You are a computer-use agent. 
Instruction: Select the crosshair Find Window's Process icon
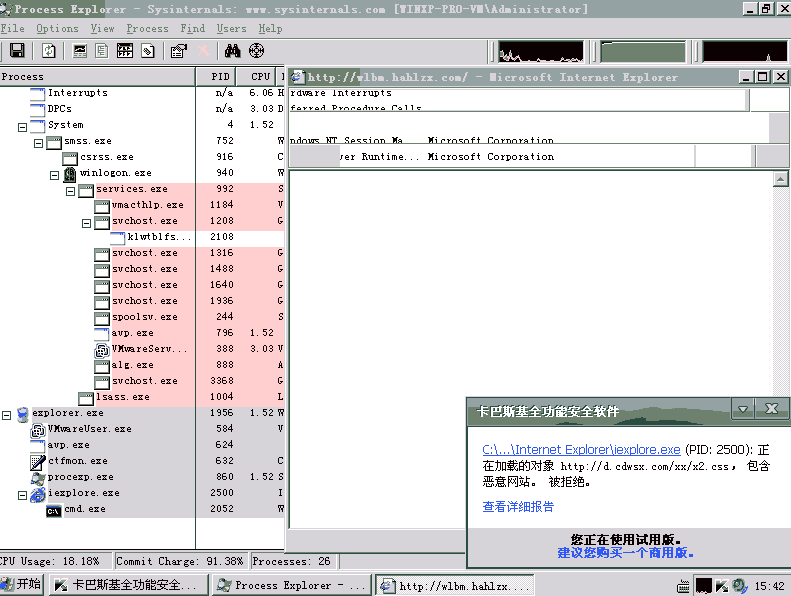[x=256, y=51]
